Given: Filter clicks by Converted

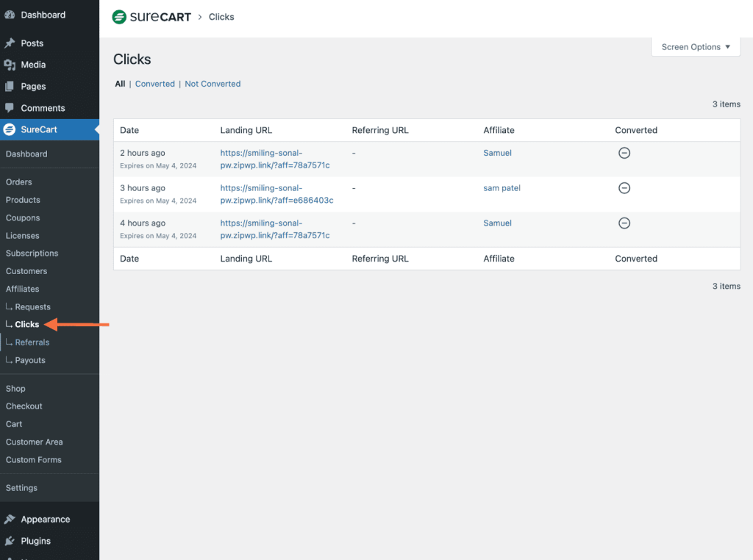Looking at the screenshot, I should pyautogui.click(x=154, y=84).
